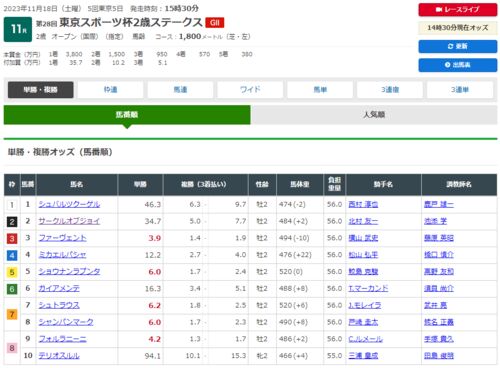Click the white frame 1 badge

[12, 204]
